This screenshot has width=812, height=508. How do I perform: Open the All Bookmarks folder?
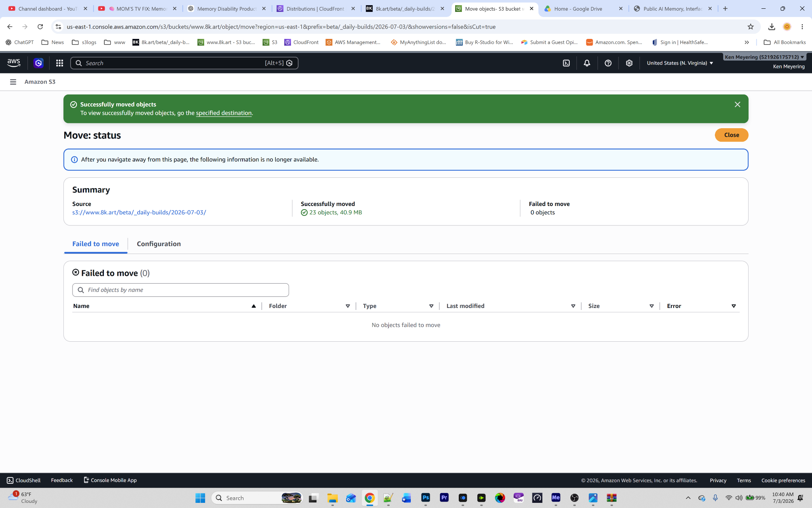coord(785,42)
